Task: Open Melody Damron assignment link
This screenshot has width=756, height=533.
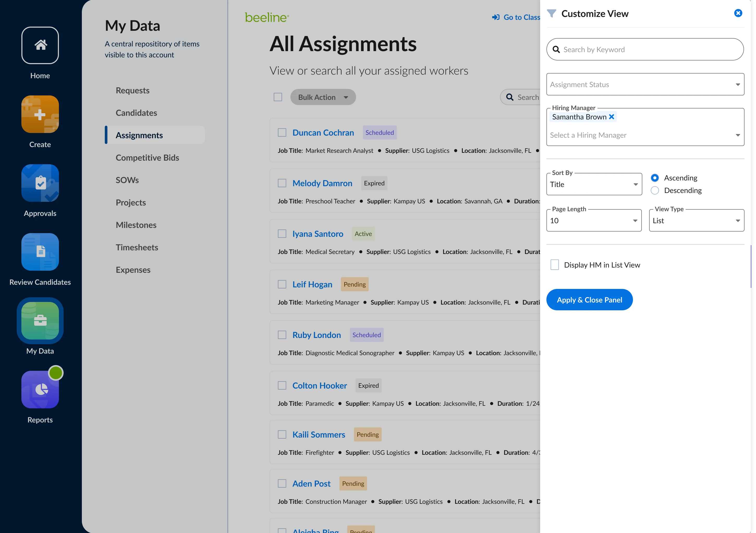Action: click(322, 183)
